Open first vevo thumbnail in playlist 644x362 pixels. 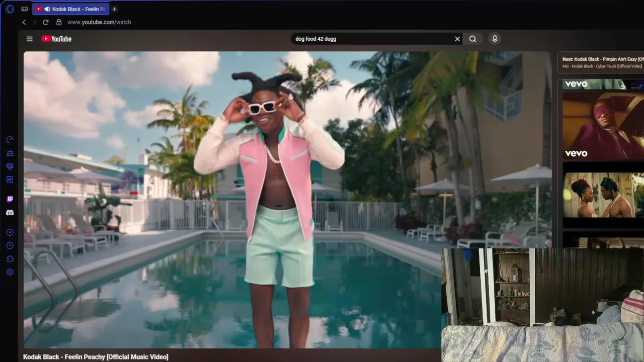pos(603,84)
